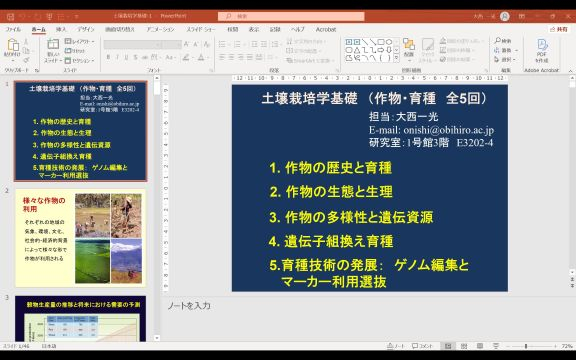Select the right arrow shape in gallery
576x360 pixels.
[381, 50]
